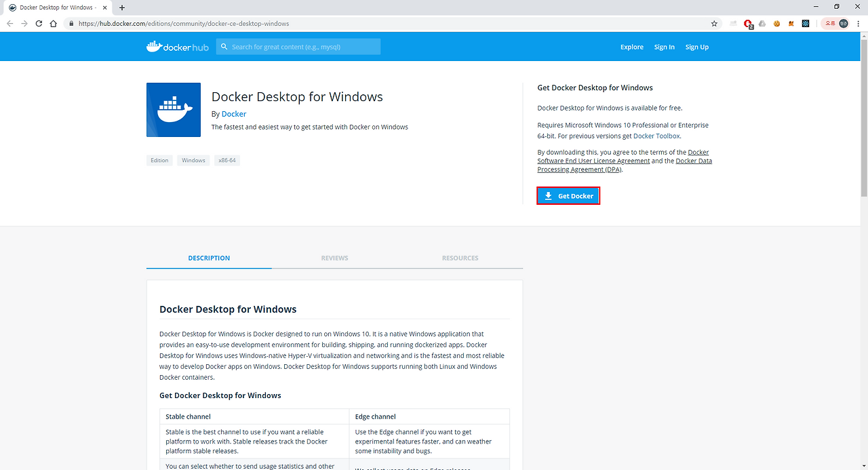Image resolution: width=868 pixels, height=470 pixels.
Task: Click the browser home icon
Action: [54, 22]
